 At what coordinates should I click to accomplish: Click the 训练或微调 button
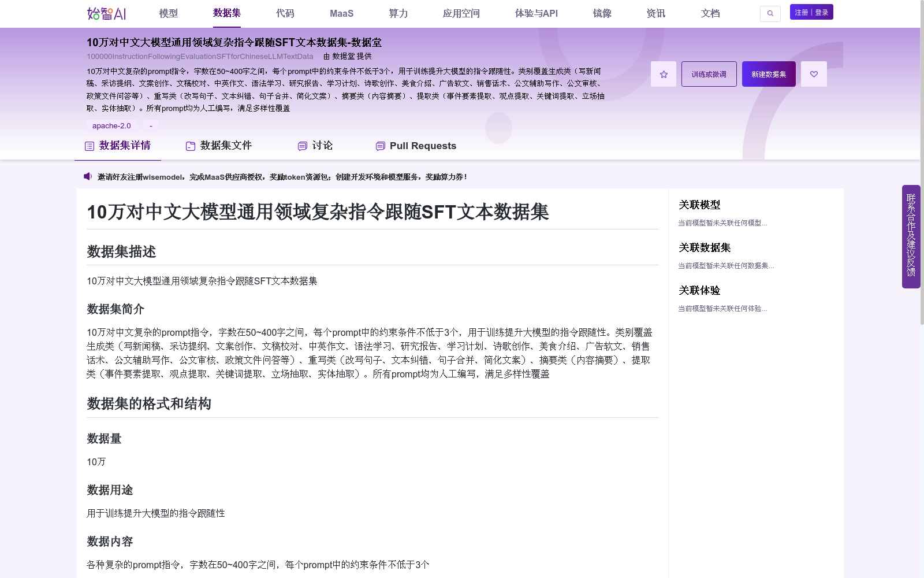click(709, 73)
